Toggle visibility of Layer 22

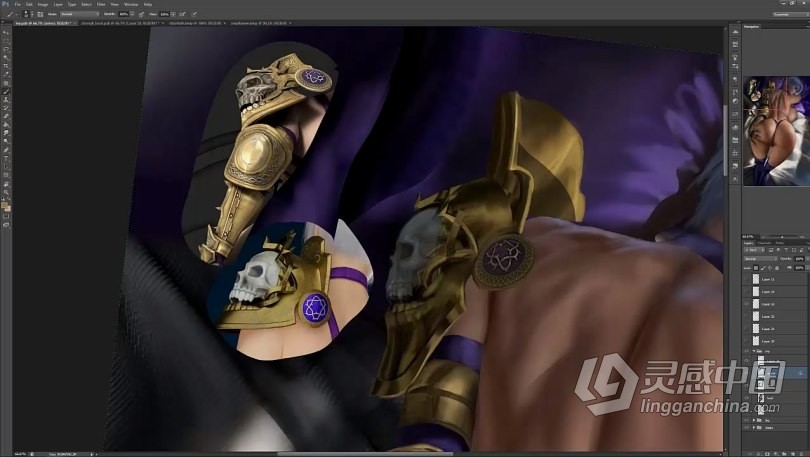tap(746, 316)
